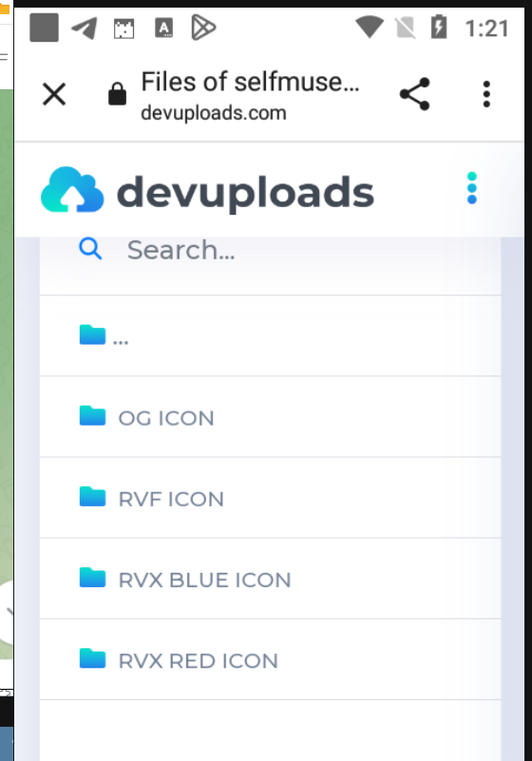532x761 pixels.
Task: Click the devuploads cloud logo
Action: click(x=72, y=190)
